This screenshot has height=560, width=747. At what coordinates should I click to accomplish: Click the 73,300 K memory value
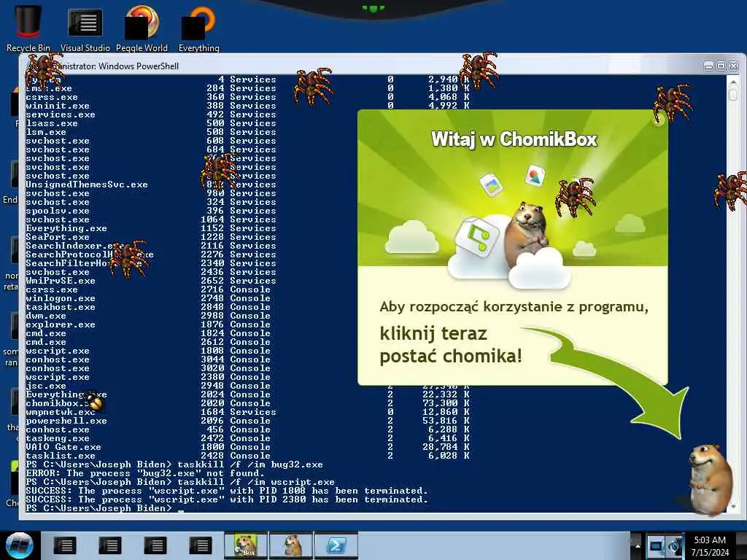[x=446, y=403]
